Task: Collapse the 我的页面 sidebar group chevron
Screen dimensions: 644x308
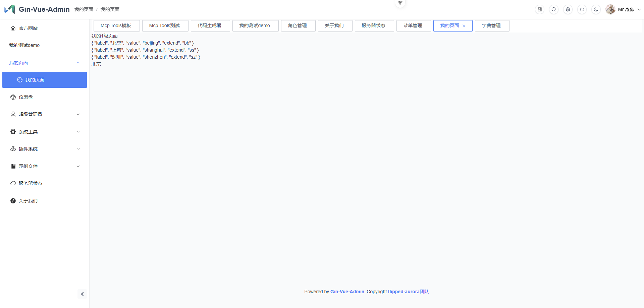Action: [78, 63]
